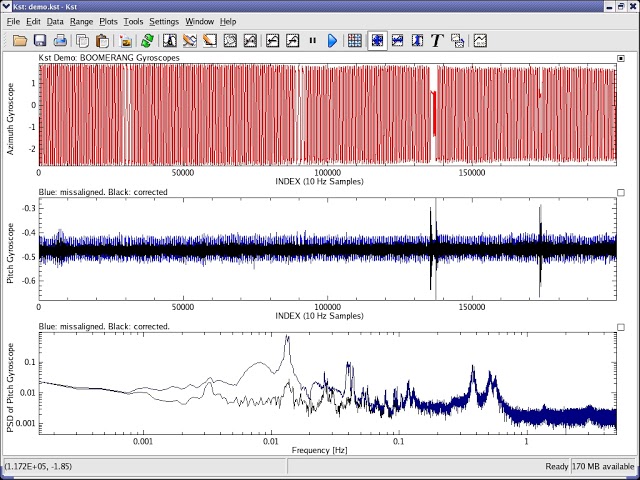Click the export image icon after Paste
The height and width of the screenshot is (480, 640).
coord(126,40)
